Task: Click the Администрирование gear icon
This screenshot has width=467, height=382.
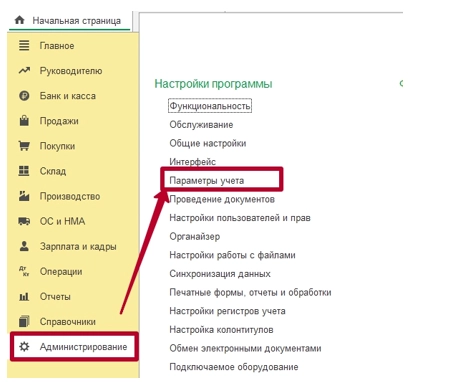Action: coord(24,347)
